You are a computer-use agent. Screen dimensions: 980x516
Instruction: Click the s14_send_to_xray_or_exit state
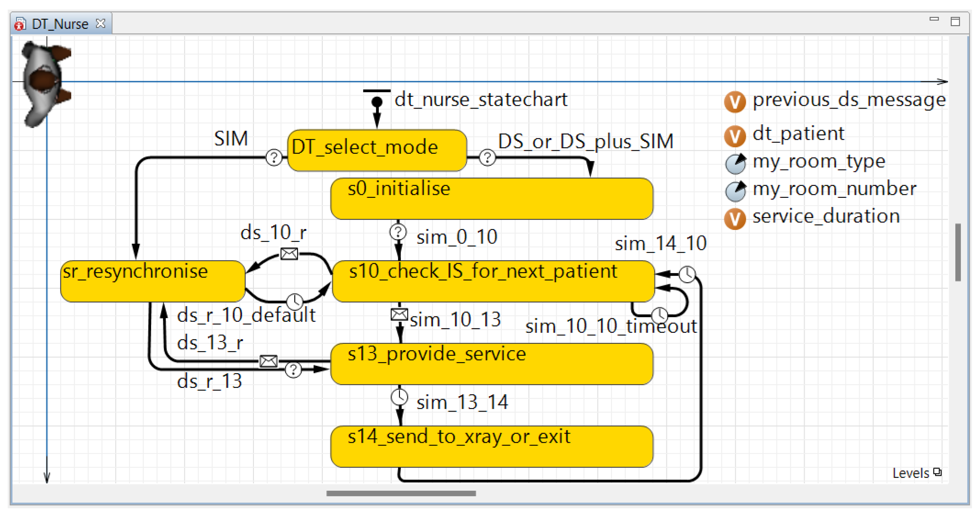pos(491,446)
